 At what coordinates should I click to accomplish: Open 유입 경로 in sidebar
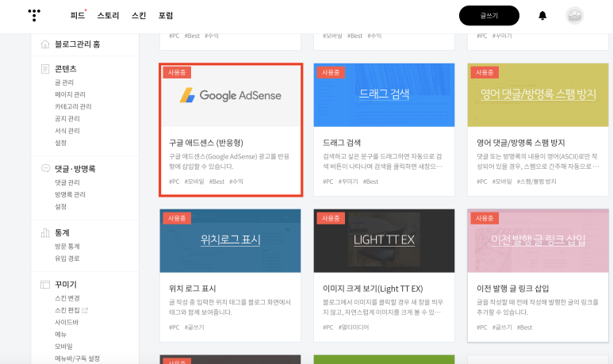coord(67,259)
